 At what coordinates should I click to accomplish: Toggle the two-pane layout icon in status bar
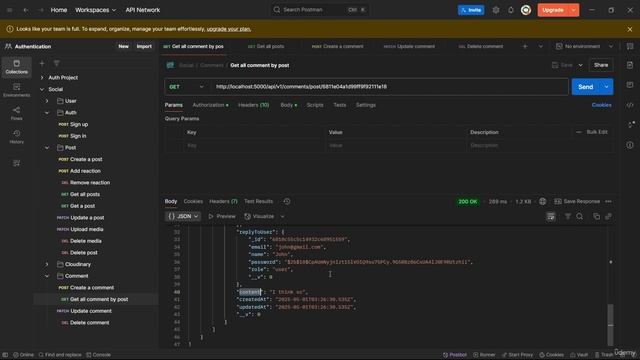5,355
